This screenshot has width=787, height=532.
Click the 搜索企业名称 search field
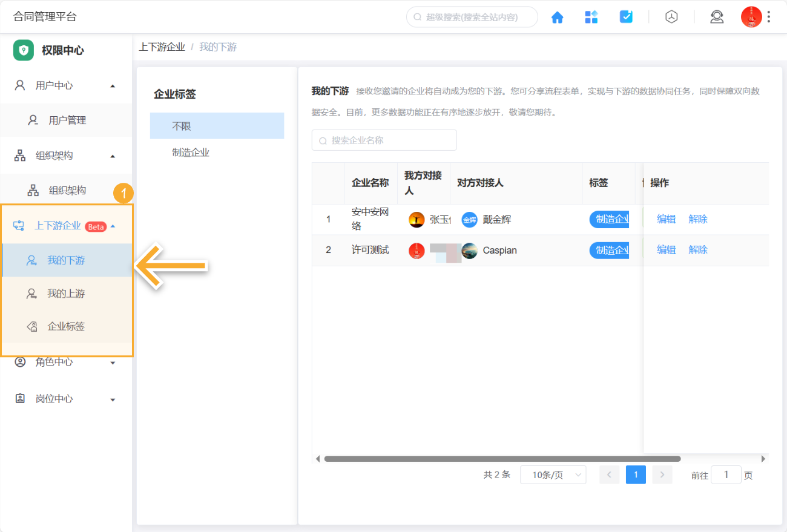(x=384, y=140)
